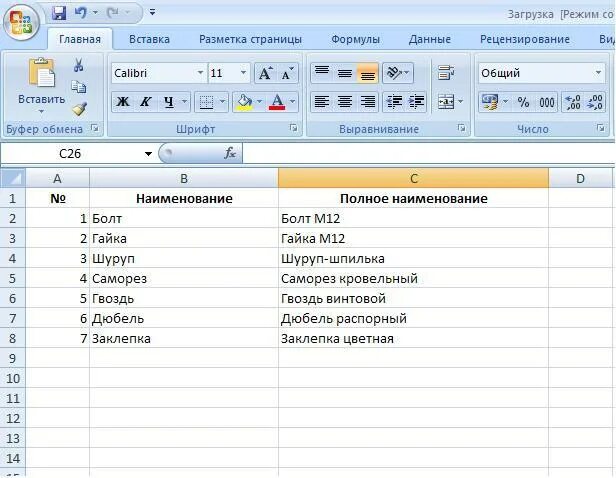This screenshot has height=478, width=616.
Task: Merge and center cells
Action: pyautogui.click(x=446, y=102)
